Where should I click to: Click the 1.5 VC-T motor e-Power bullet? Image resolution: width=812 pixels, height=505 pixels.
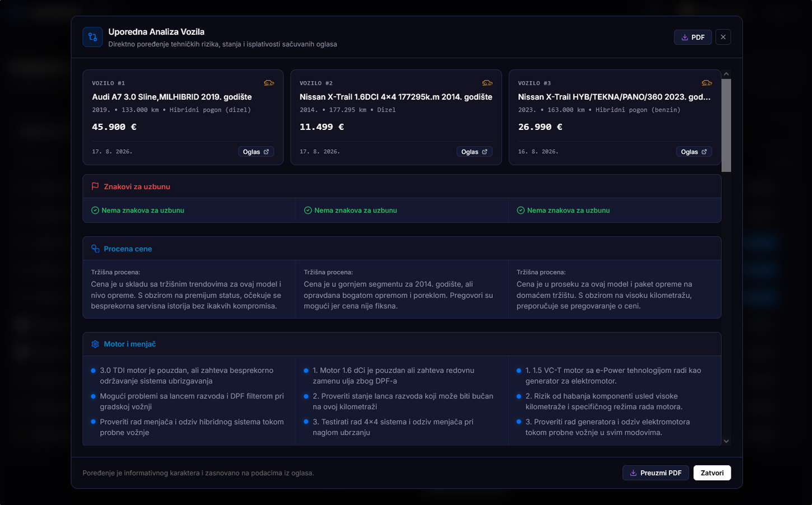click(613, 376)
